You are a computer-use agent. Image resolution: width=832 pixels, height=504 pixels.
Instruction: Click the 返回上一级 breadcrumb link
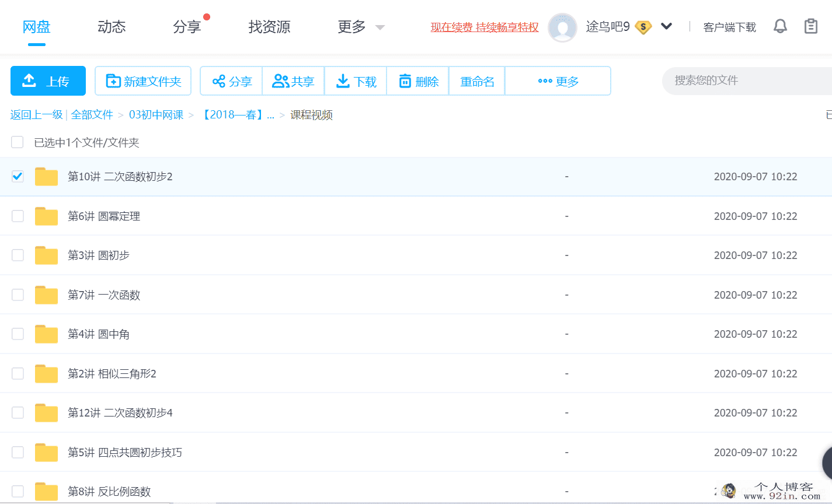pyautogui.click(x=36, y=115)
